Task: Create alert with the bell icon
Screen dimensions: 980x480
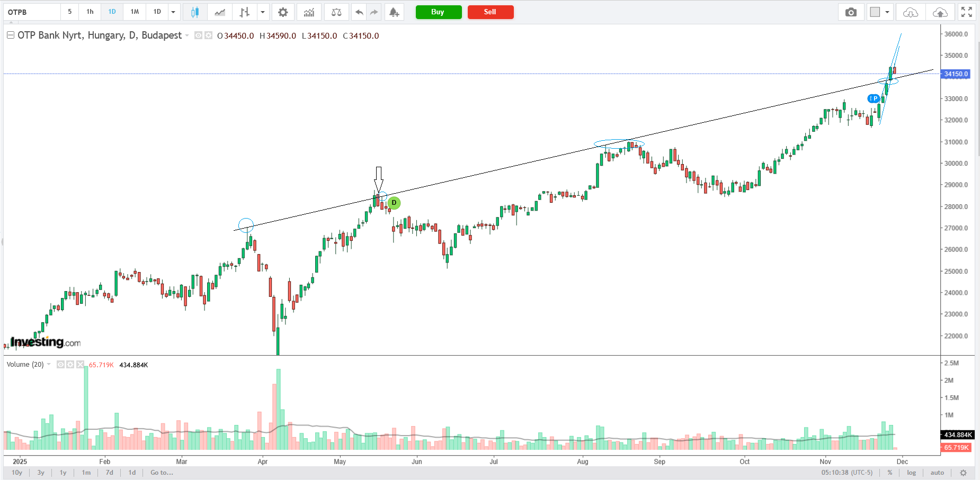Action: [x=394, y=12]
